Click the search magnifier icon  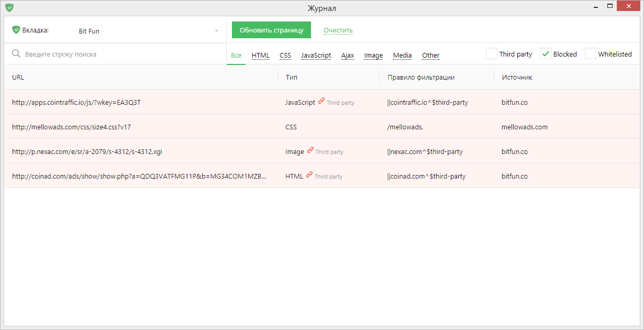click(16, 54)
